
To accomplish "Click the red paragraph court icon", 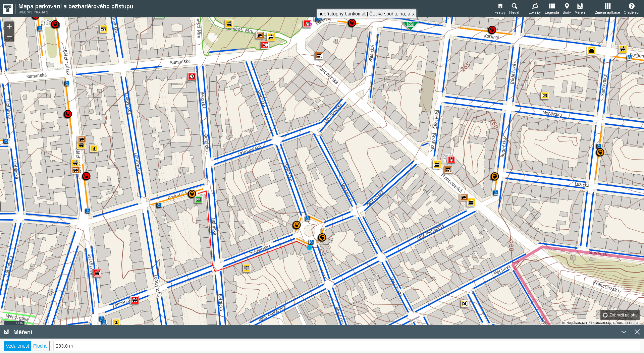I will click(x=451, y=159).
